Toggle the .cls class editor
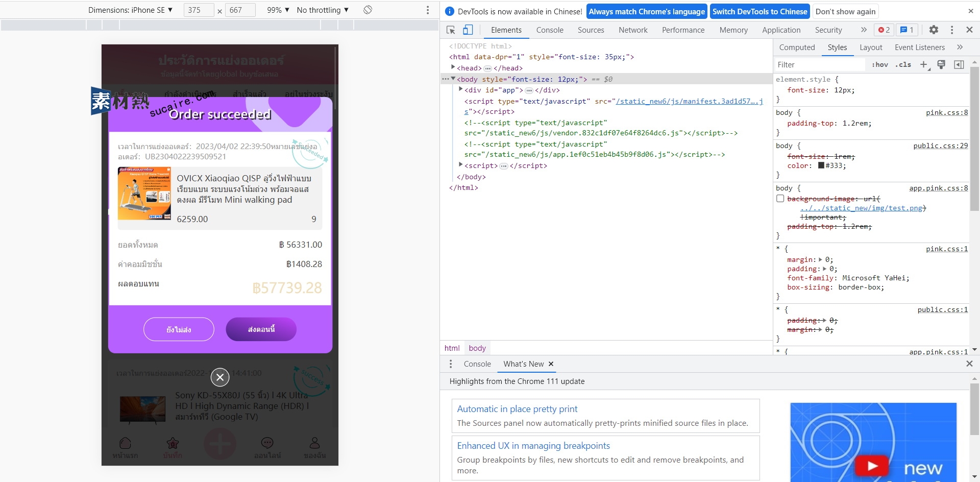The width and height of the screenshot is (980, 482). (903, 65)
